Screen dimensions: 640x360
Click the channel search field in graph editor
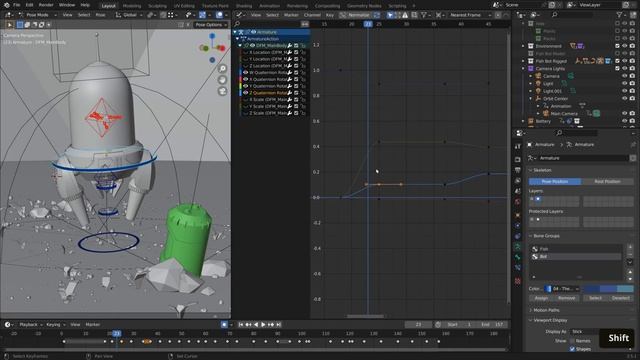point(269,24)
